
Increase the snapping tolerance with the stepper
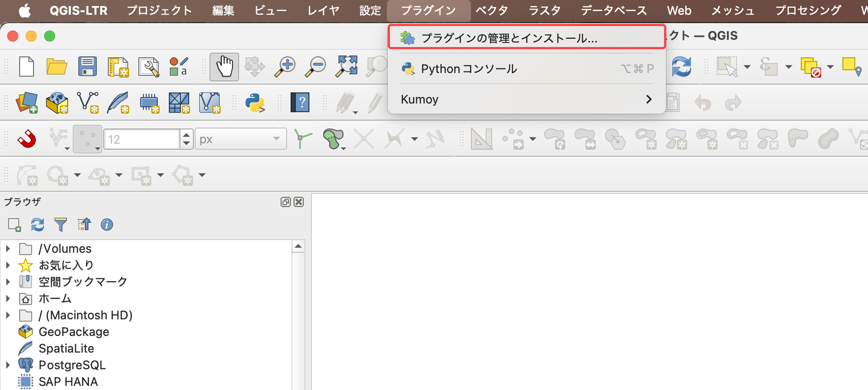[x=186, y=135]
